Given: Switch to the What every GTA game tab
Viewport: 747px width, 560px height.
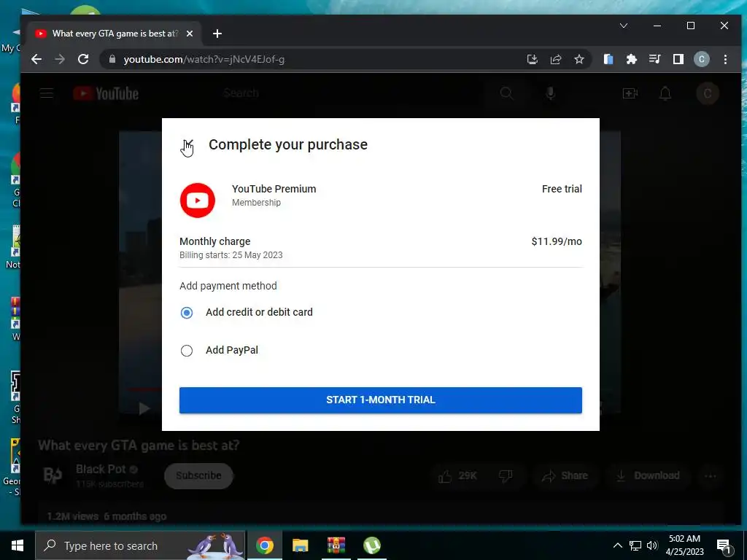Looking at the screenshot, I should [x=115, y=34].
